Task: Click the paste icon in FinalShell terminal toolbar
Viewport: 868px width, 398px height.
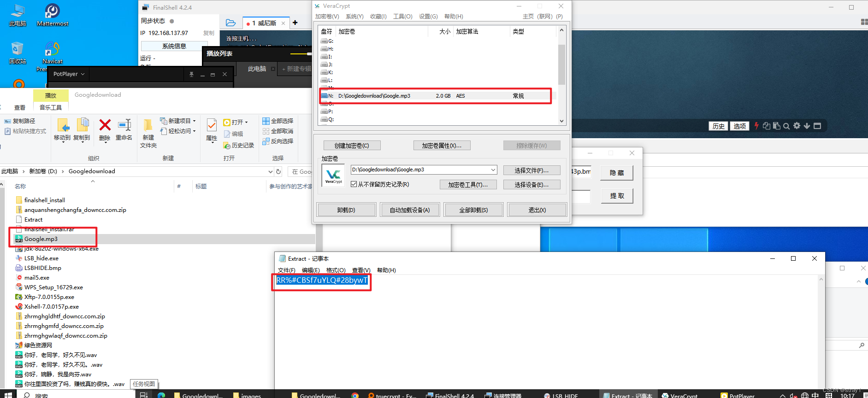Action: coord(776,126)
